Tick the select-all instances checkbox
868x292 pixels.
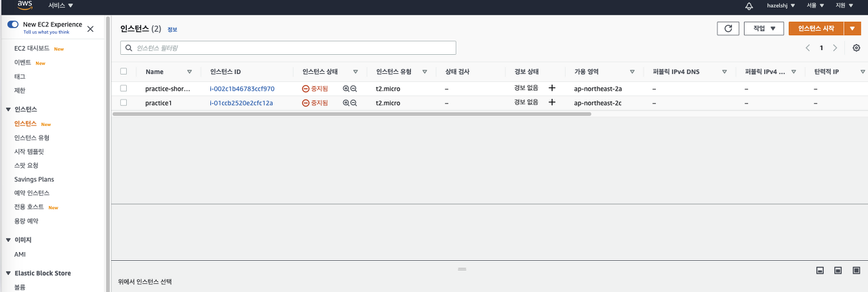point(123,71)
